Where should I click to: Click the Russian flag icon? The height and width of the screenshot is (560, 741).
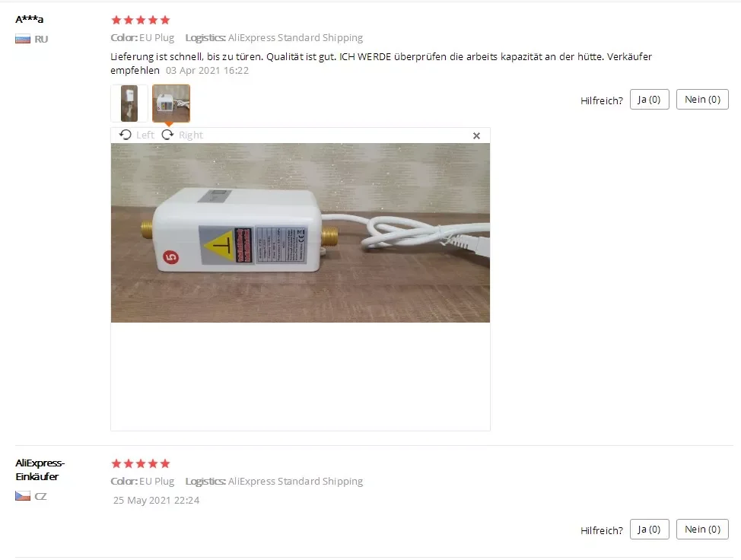pos(23,40)
